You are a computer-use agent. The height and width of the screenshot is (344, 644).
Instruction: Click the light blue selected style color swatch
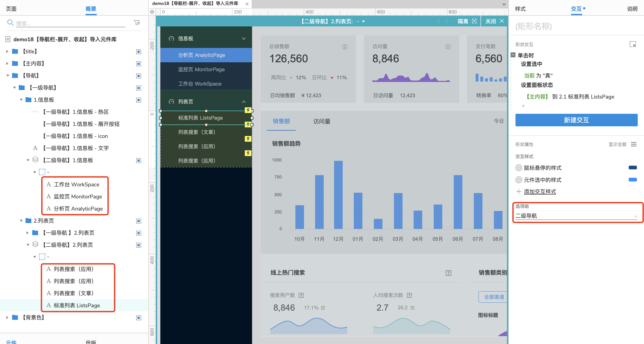point(633,179)
